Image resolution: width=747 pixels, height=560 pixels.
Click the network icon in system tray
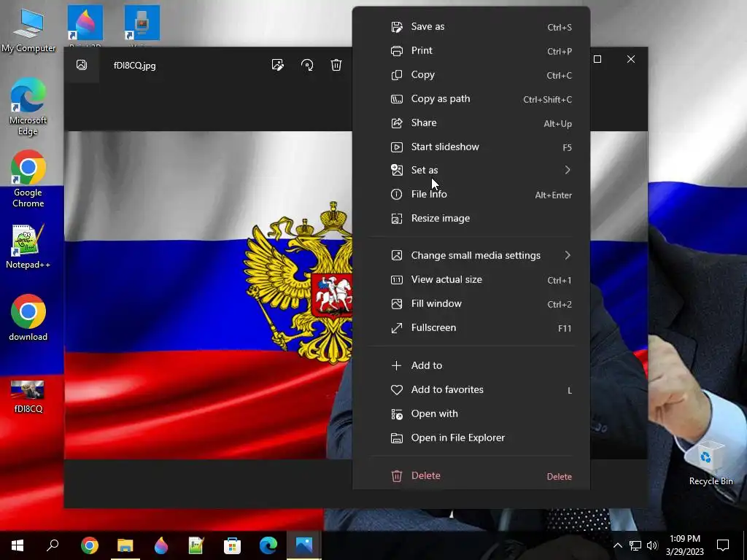[x=635, y=545]
